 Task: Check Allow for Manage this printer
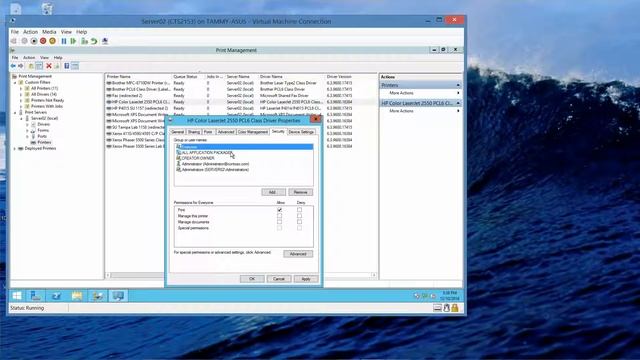pyautogui.click(x=280, y=216)
